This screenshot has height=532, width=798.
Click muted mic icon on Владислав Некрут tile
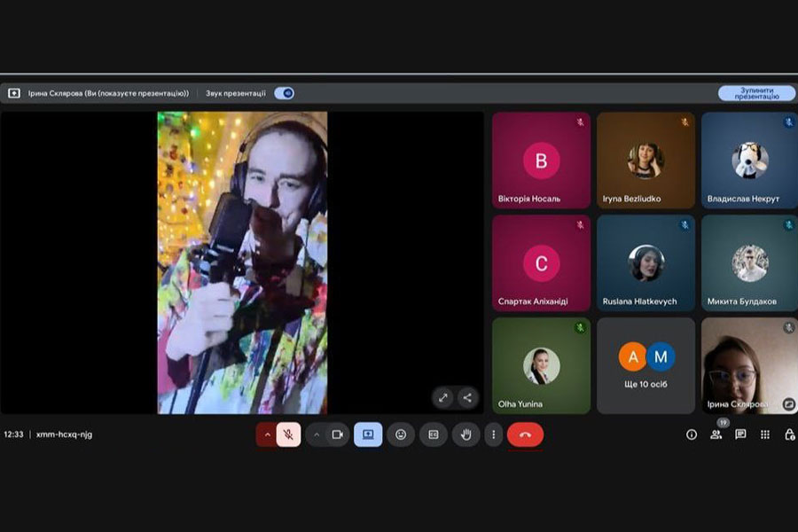tap(789, 122)
